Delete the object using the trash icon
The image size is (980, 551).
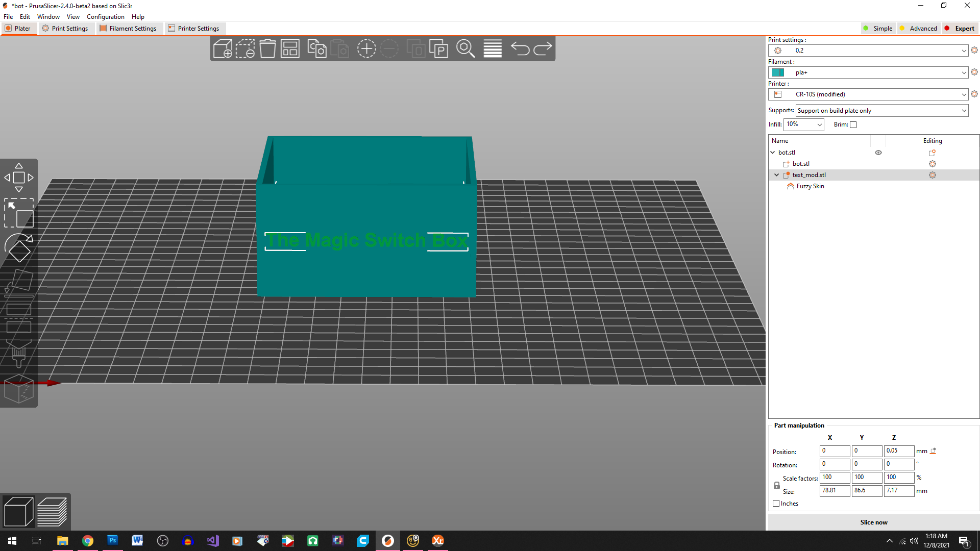pyautogui.click(x=267, y=48)
